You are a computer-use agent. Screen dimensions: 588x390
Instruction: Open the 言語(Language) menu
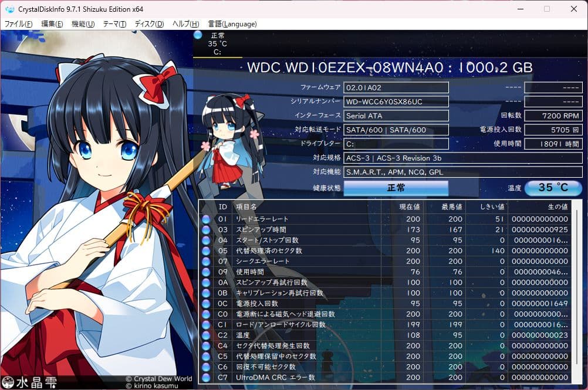(232, 24)
